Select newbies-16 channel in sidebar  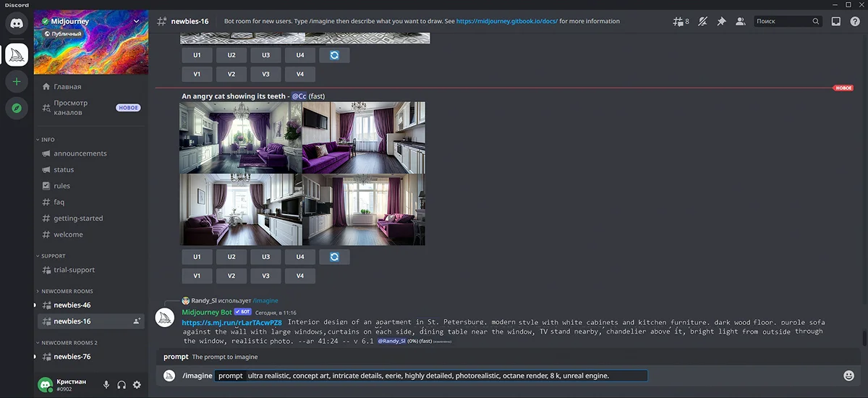pos(90,321)
